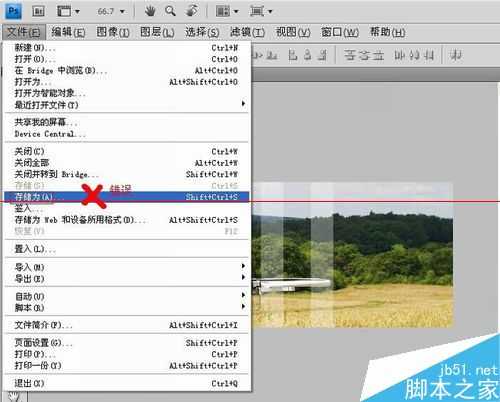Expand 最近打开文件(T) submenu
Viewport: 500px width, 402px height.
[x=127, y=105]
